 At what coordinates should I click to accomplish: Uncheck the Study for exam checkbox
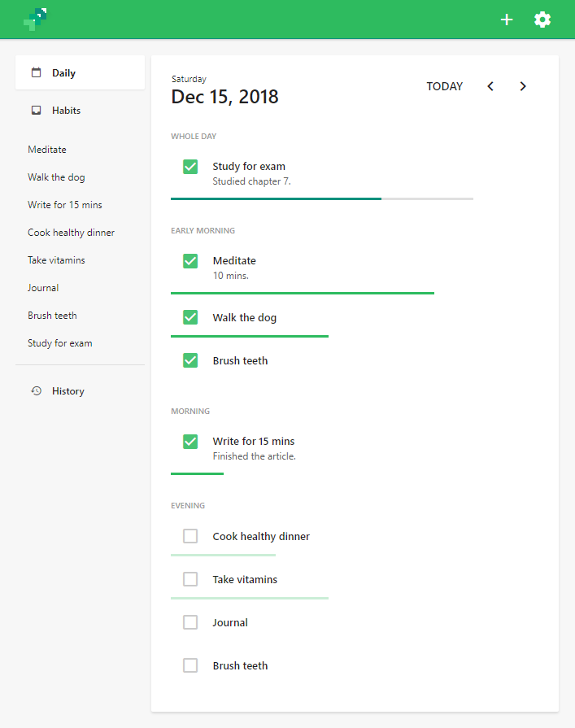click(190, 167)
